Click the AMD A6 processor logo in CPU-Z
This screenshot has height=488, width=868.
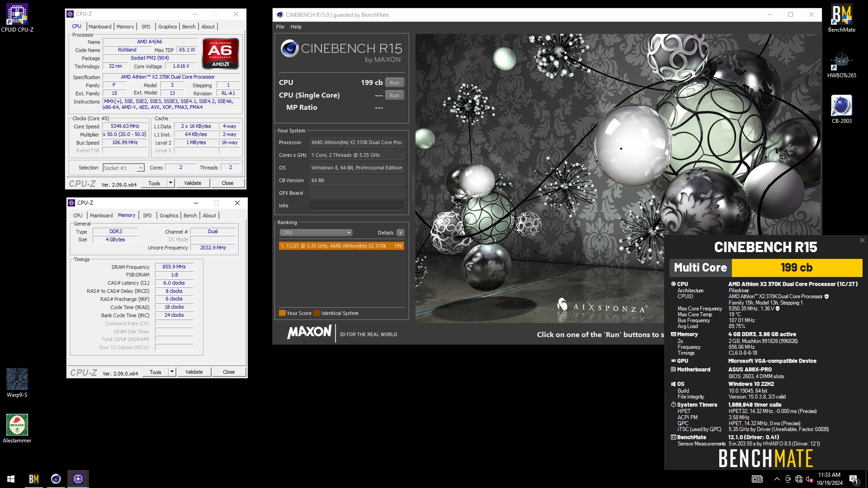coord(221,53)
